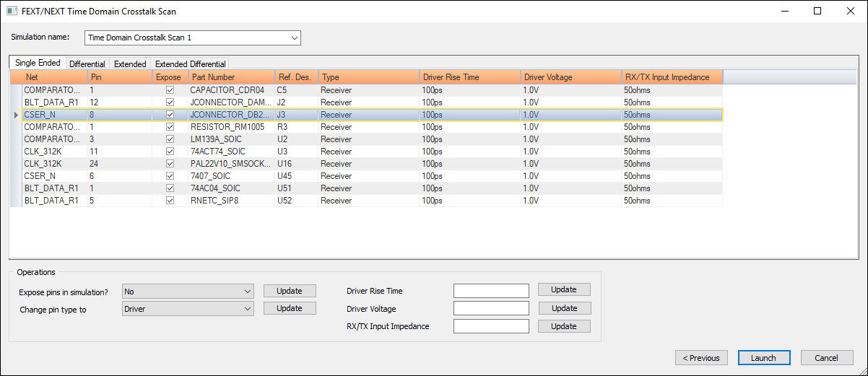Click Update for Driver Rise Time
This screenshot has width=868, height=376.
coord(564,289)
